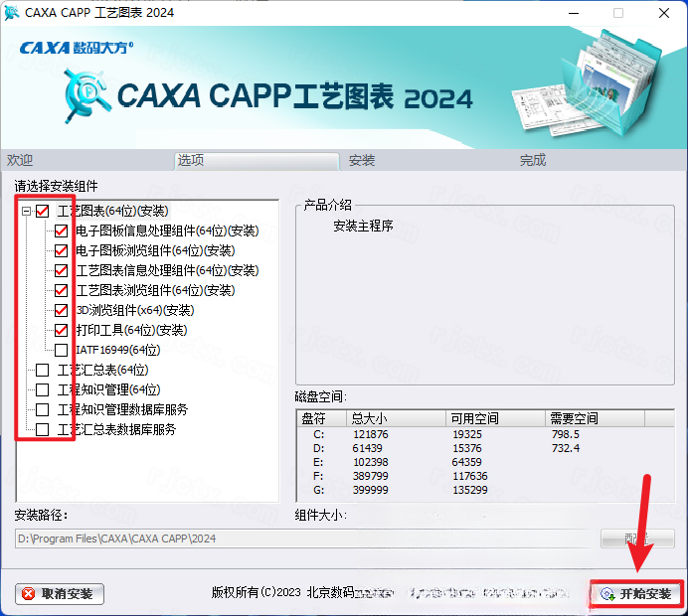Select the C: drive row
688x616 pixels.
[x=485, y=434]
